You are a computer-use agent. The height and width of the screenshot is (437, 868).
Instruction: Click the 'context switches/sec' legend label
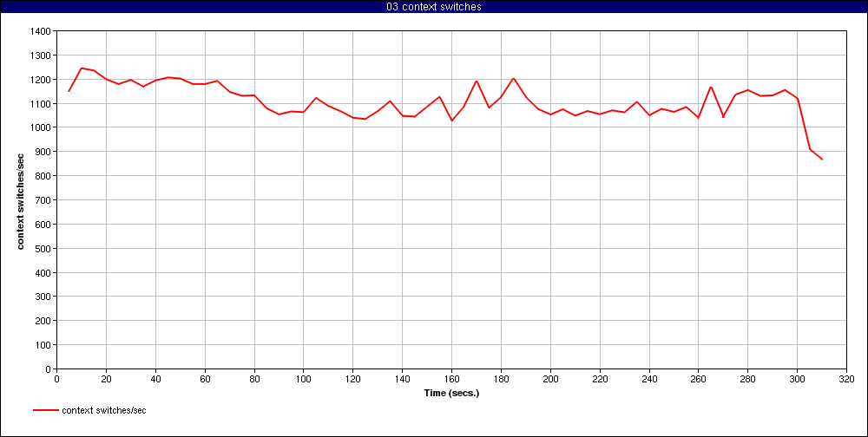click(104, 410)
